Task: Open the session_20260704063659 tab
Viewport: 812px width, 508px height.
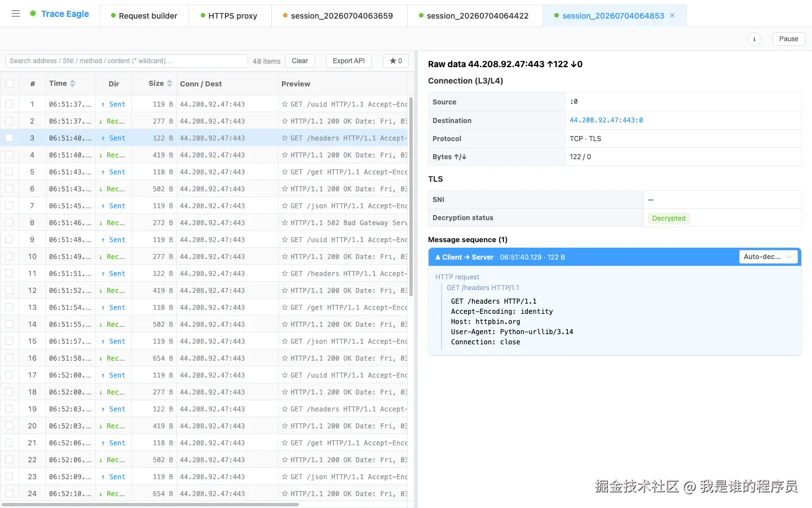Action: (339, 16)
